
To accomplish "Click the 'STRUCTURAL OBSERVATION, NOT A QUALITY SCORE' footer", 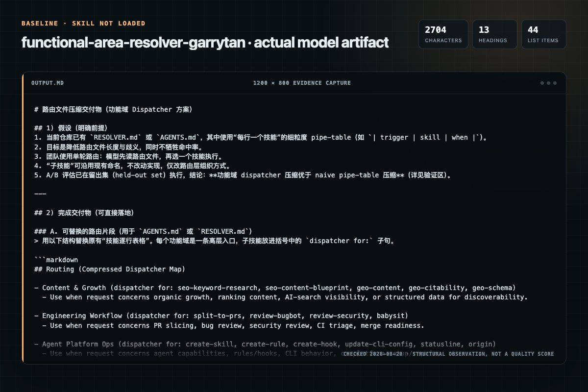I will coord(448,354).
